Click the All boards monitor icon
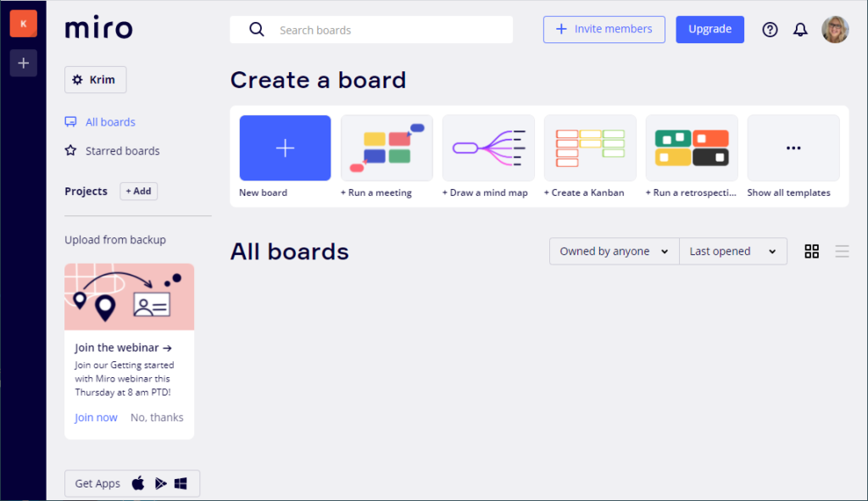 [71, 122]
